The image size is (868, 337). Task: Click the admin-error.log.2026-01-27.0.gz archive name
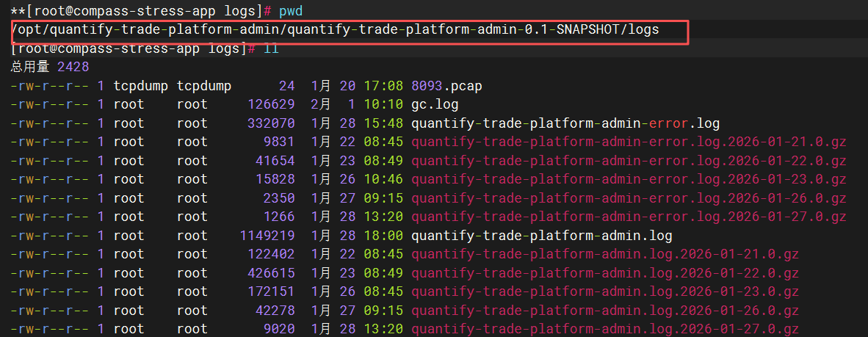point(629,217)
